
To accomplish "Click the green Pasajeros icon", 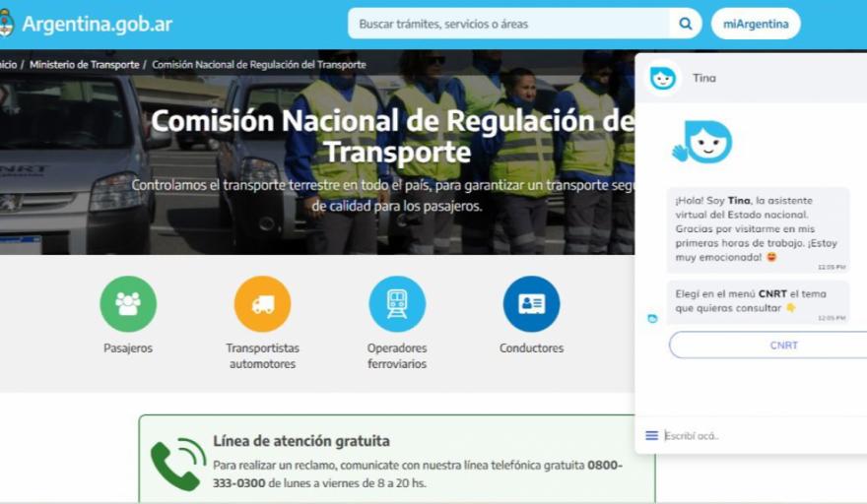I will [128, 304].
